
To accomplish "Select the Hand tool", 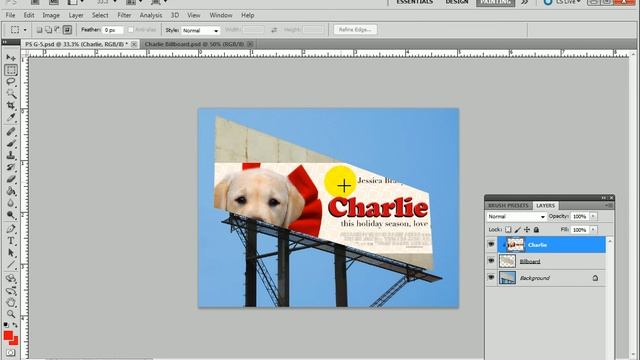I will tap(11, 302).
